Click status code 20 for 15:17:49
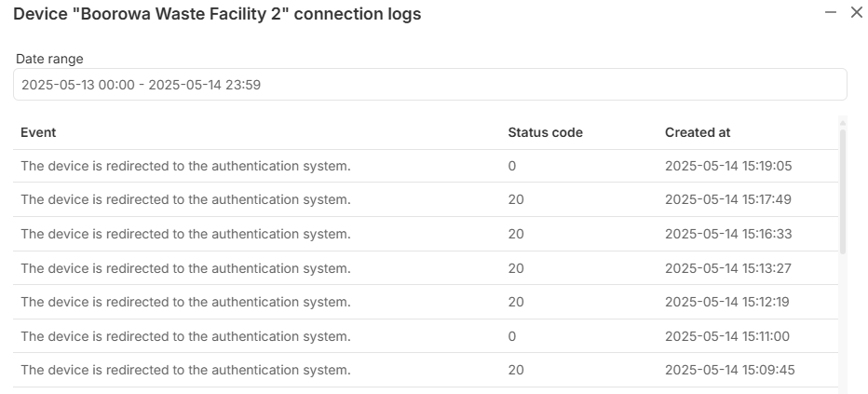Image resolution: width=868 pixels, height=394 pixels. (516, 199)
